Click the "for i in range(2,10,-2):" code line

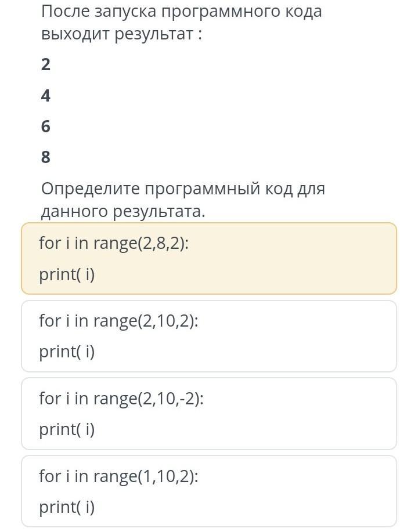(121, 398)
